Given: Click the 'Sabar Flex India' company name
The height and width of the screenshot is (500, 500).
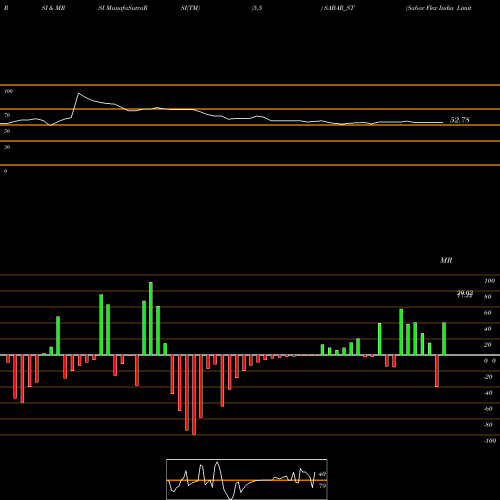Looking at the screenshot, I should pos(430,8).
